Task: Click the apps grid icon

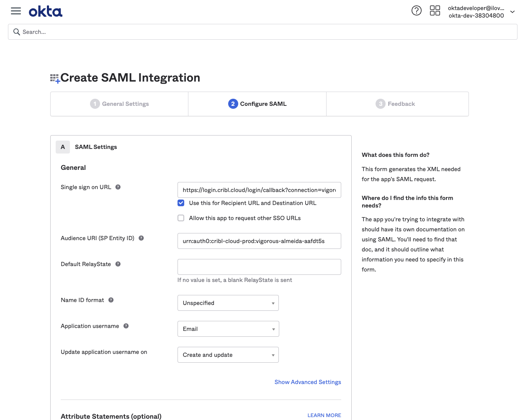Action: 435,10
